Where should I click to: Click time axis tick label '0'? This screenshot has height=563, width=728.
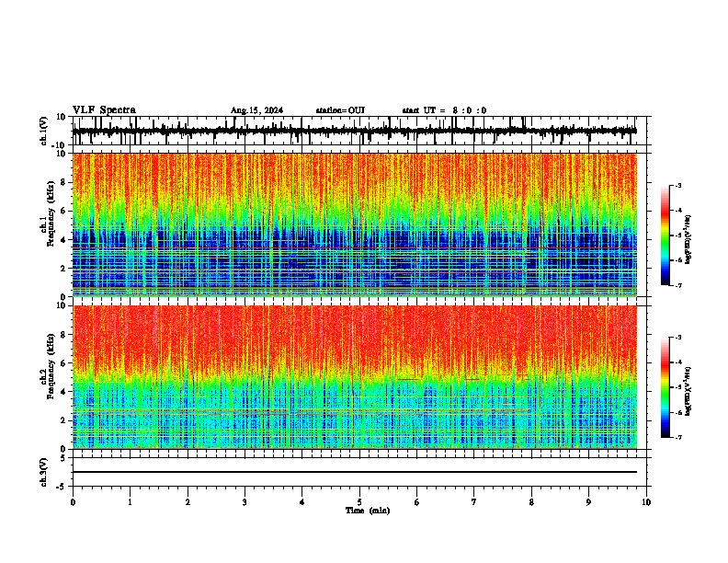73,502
